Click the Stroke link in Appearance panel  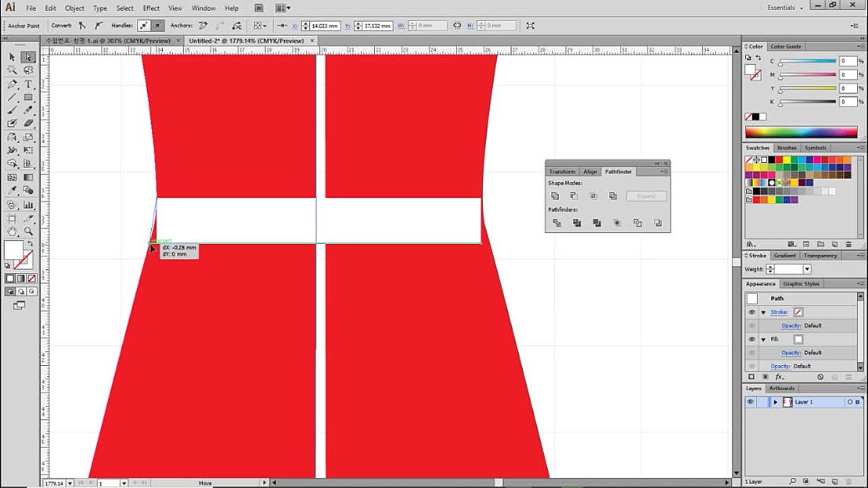coord(779,312)
